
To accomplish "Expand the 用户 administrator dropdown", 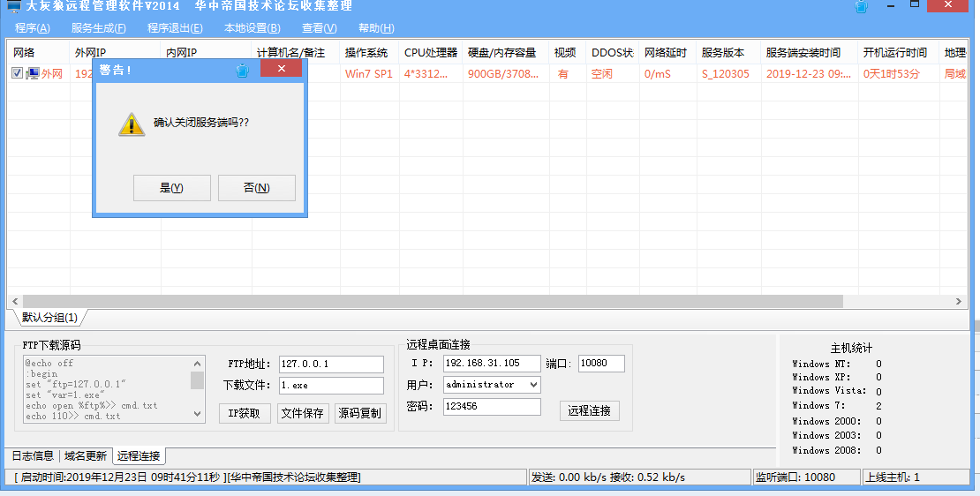I will [x=533, y=385].
